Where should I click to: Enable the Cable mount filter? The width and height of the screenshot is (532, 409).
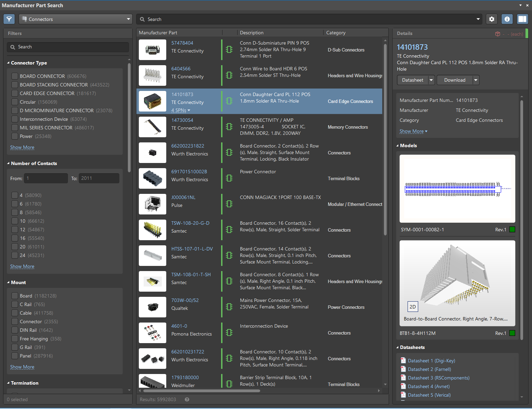(x=15, y=313)
